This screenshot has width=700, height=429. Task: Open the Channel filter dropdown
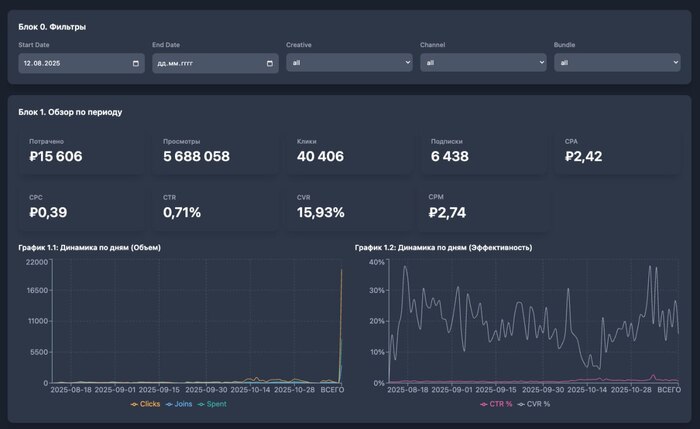(x=483, y=63)
